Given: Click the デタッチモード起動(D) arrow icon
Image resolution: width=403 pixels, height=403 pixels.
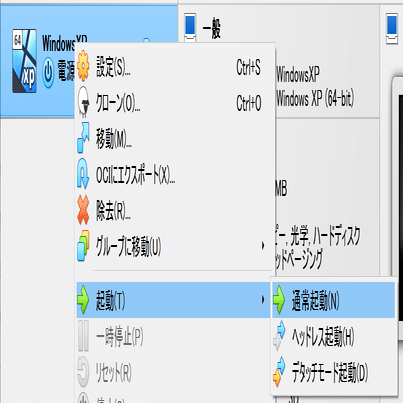Looking at the screenshot, I should click(279, 372).
